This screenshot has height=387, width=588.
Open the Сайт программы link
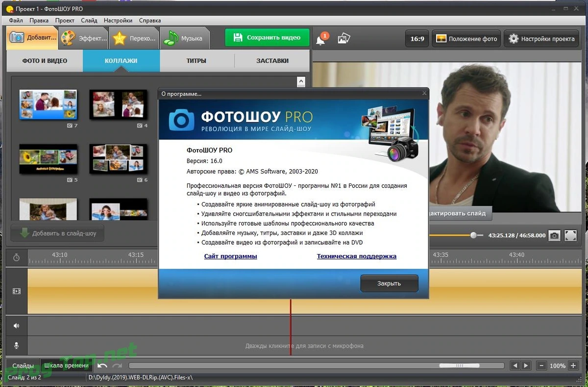point(230,256)
